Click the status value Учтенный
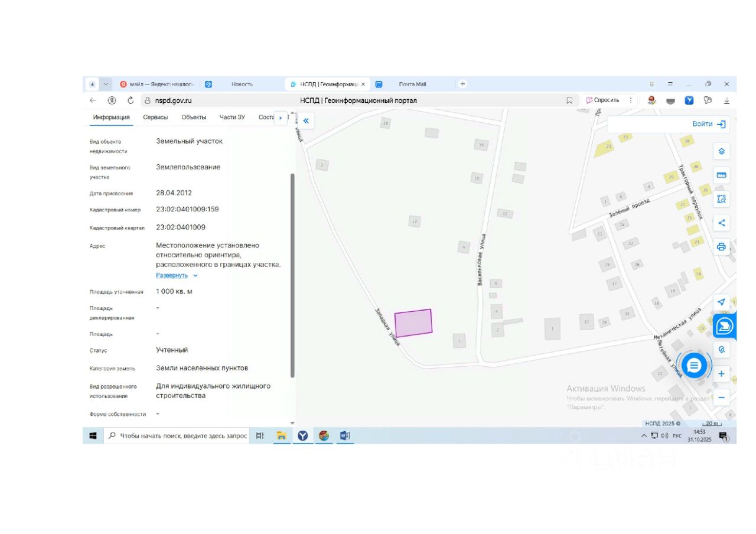 point(172,350)
